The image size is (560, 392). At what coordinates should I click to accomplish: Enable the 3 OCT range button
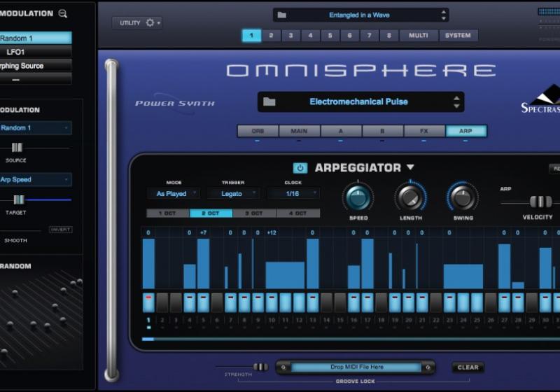[255, 213]
